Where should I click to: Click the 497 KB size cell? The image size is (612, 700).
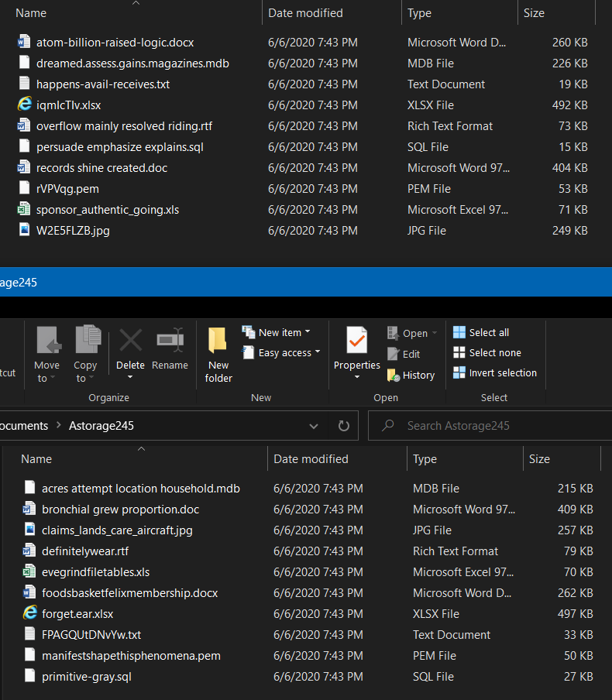click(575, 613)
